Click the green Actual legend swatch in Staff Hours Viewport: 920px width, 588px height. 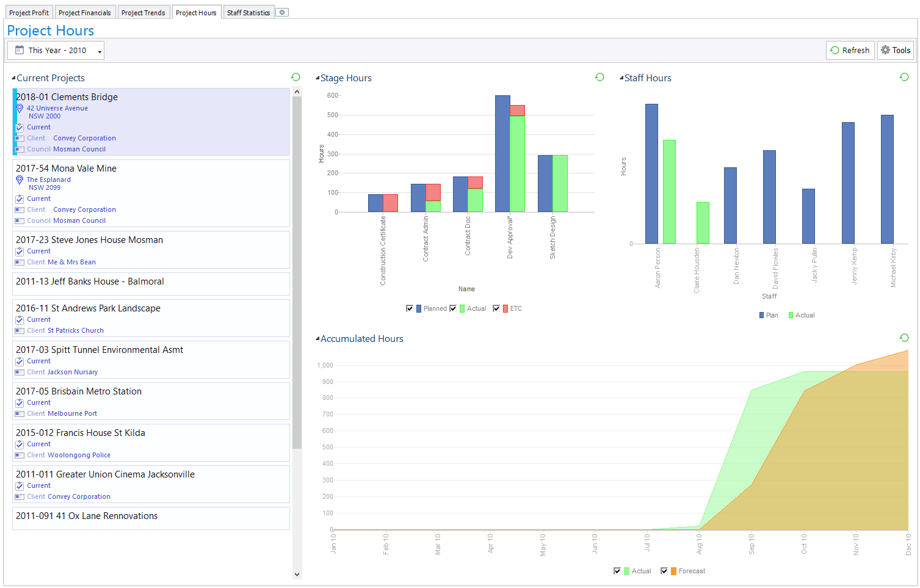[x=791, y=315]
